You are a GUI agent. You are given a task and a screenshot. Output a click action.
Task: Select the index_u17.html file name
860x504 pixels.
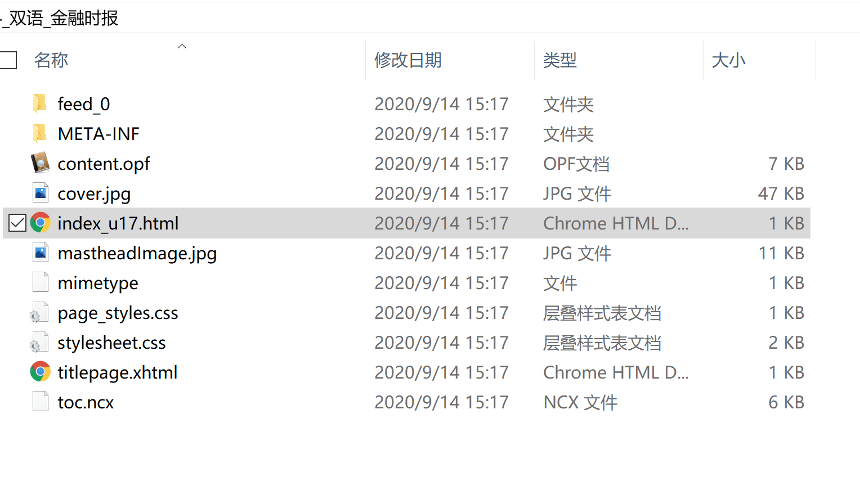click(x=118, y=223)
